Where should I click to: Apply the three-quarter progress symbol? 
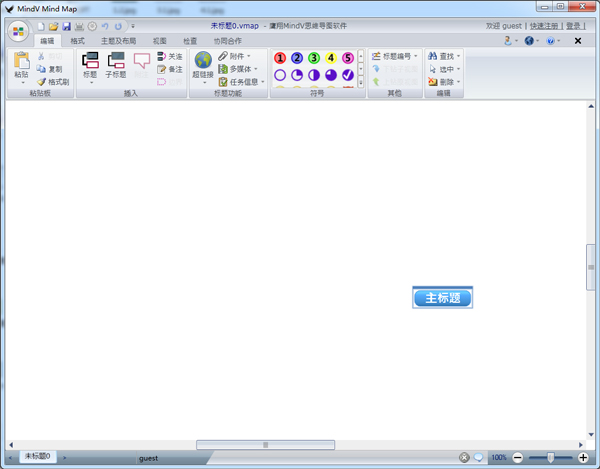coord(331,75)
